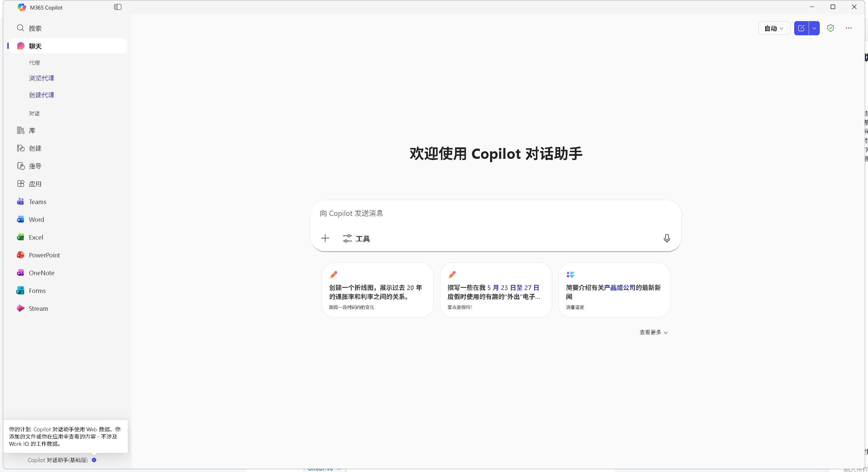Open the three-dots more options menu
The height and width of the screenshot is (472, 868).
pyautogui.click(x=848, y=28)
